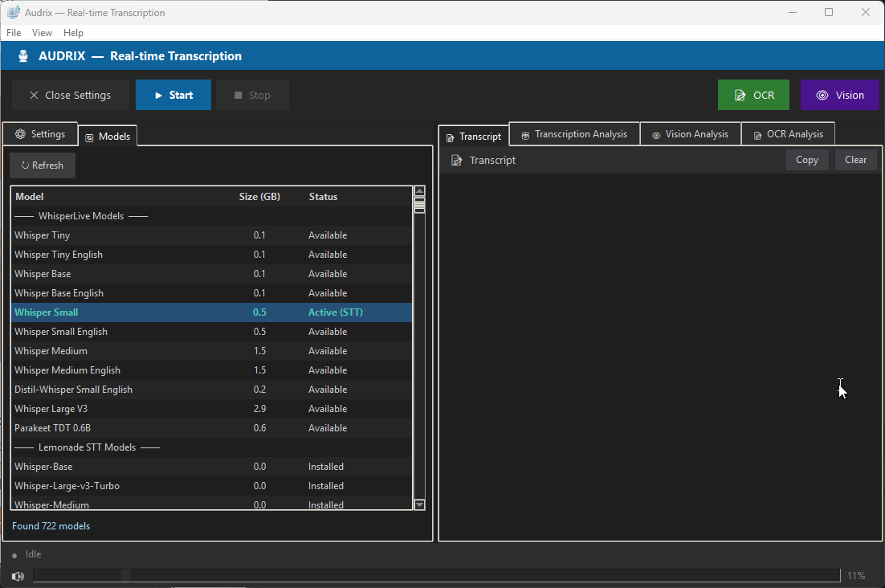This screenshot has width=885, height=588.
Task: Clear the transcript
Action: point(855,160)
